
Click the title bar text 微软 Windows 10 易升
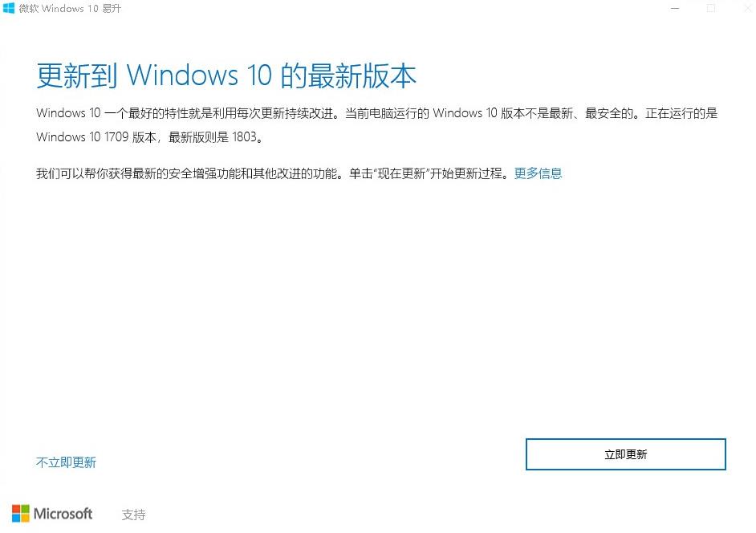(x=70, y=9)
